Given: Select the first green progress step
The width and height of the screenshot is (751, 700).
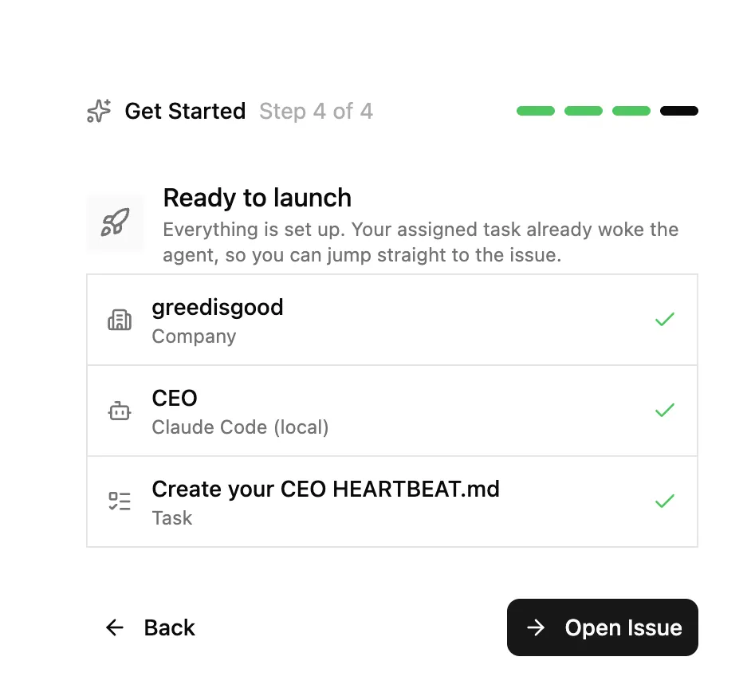Looking at the screenshot, I should [x=536, y=111].
